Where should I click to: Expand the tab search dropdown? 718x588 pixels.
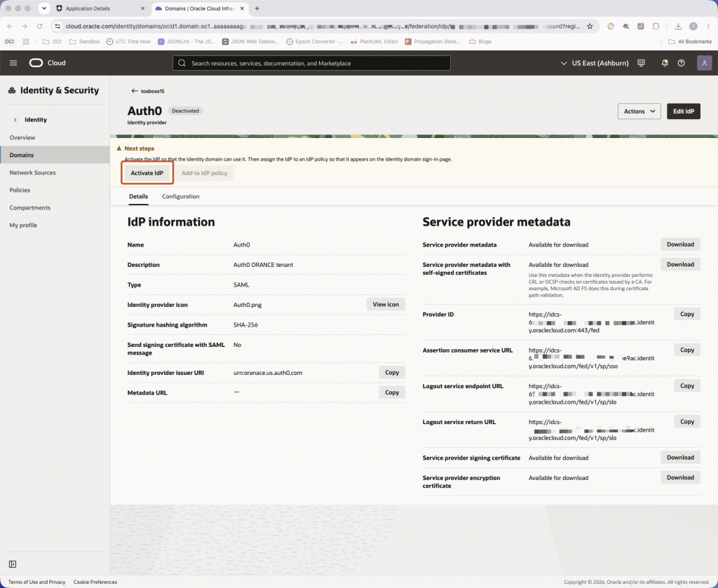click(x=44, y=8)
